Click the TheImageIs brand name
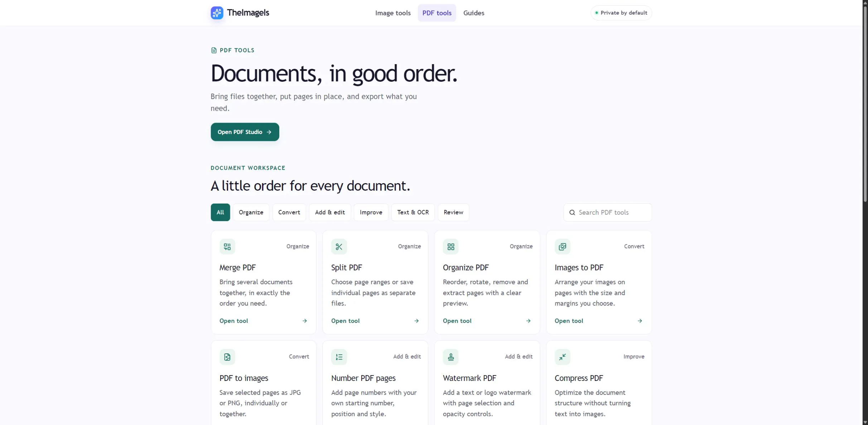The image size is (868, 425). tap(248, 13)
